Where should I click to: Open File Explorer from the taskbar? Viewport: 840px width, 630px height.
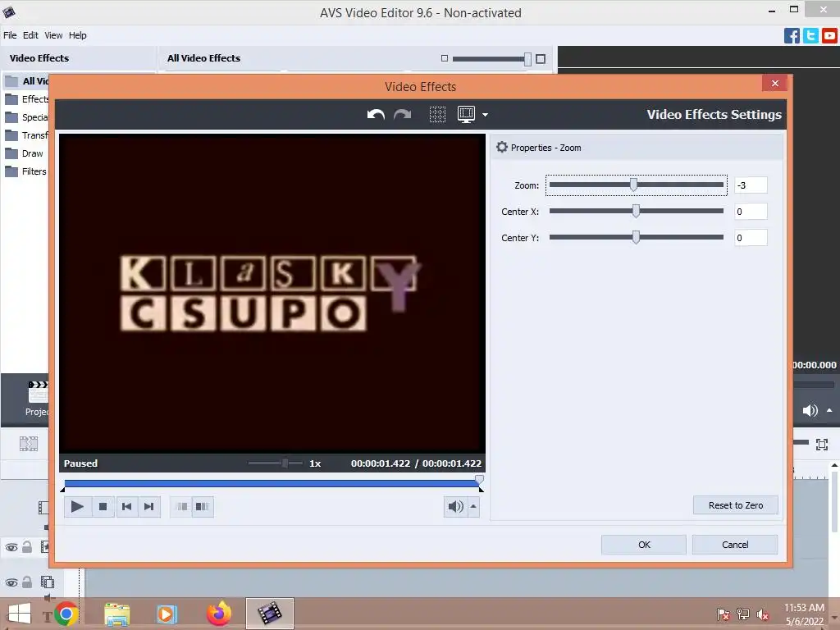[x=116, y=614]
